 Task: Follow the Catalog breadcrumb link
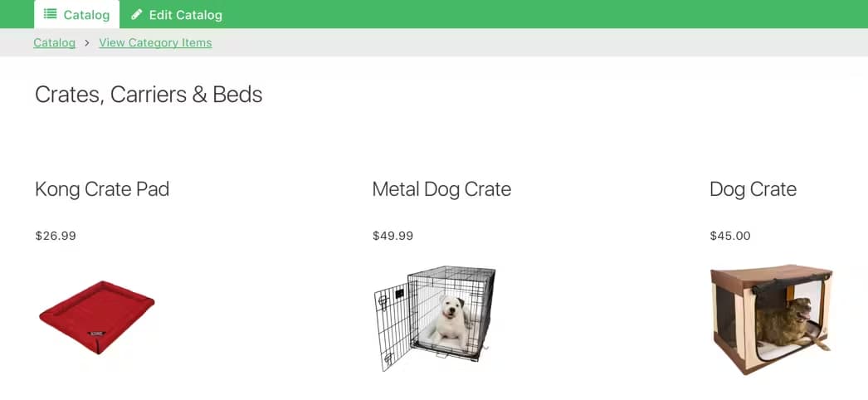coord(54,42)
